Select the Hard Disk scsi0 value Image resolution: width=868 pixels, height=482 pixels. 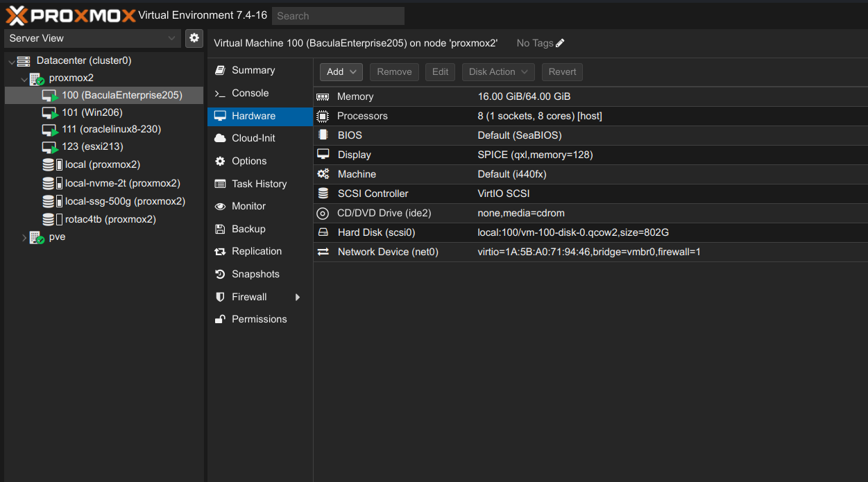573,232
